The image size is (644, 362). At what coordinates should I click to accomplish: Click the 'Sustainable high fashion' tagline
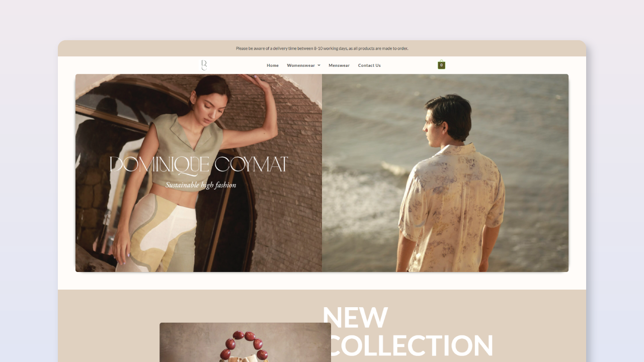[x=201, y=185]
